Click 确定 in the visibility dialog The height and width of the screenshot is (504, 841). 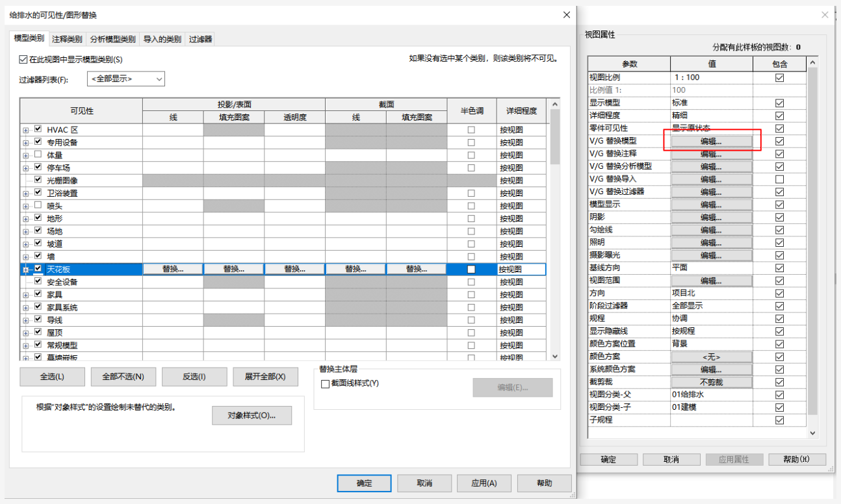click(x=364, y=483)
